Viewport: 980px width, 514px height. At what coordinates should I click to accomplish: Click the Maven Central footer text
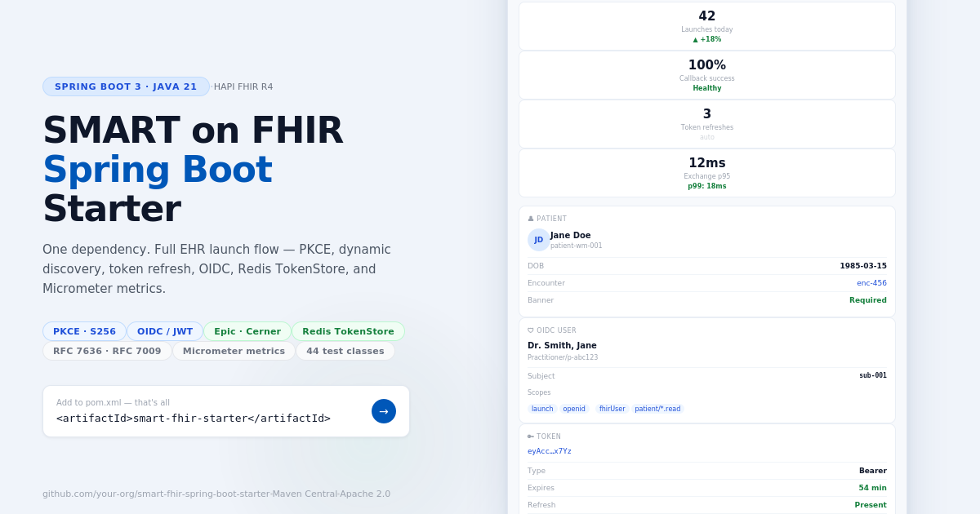[x=305, y=494]
